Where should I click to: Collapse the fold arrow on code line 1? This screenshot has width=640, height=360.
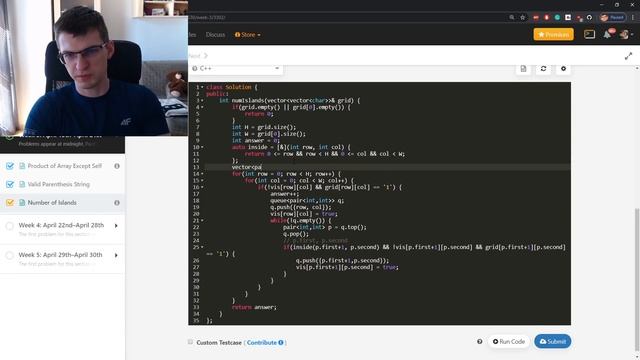202,87
